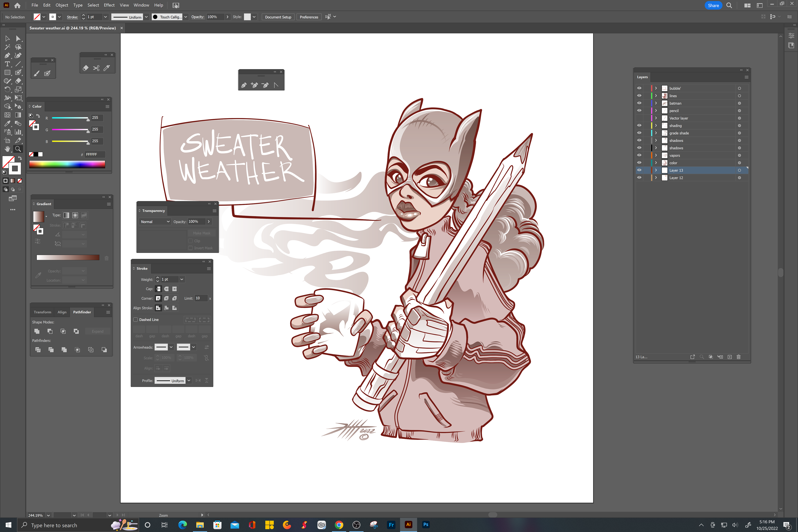Image resolution: width=798 pixels, height=532 pixels.
Task: Click the Document Setup button
Action: pos(278,17)
